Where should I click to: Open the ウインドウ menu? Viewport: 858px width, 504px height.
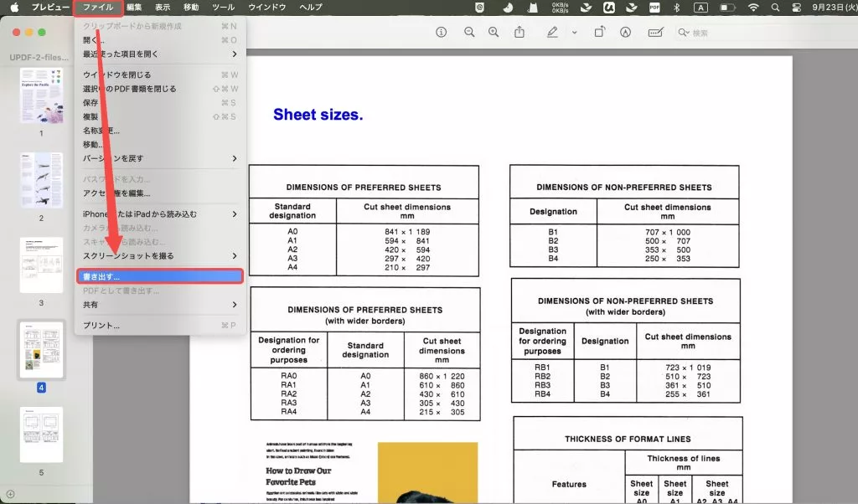[x=267, y=7]
